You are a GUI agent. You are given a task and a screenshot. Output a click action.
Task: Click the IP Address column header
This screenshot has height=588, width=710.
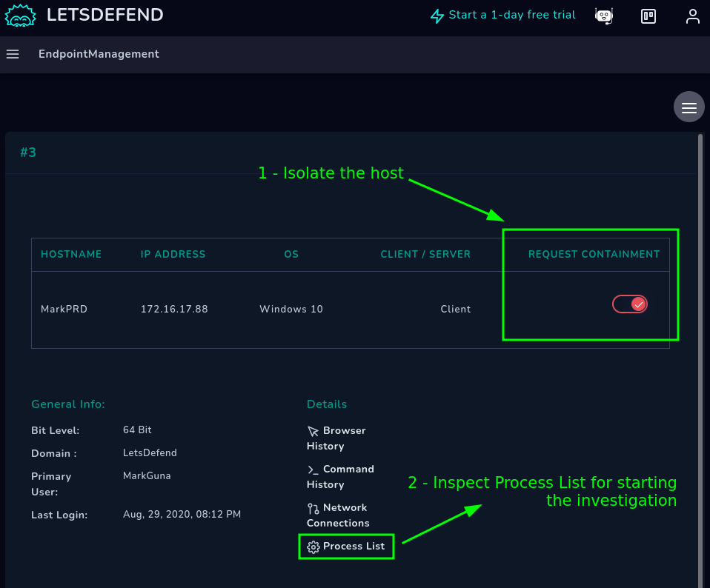173,254
